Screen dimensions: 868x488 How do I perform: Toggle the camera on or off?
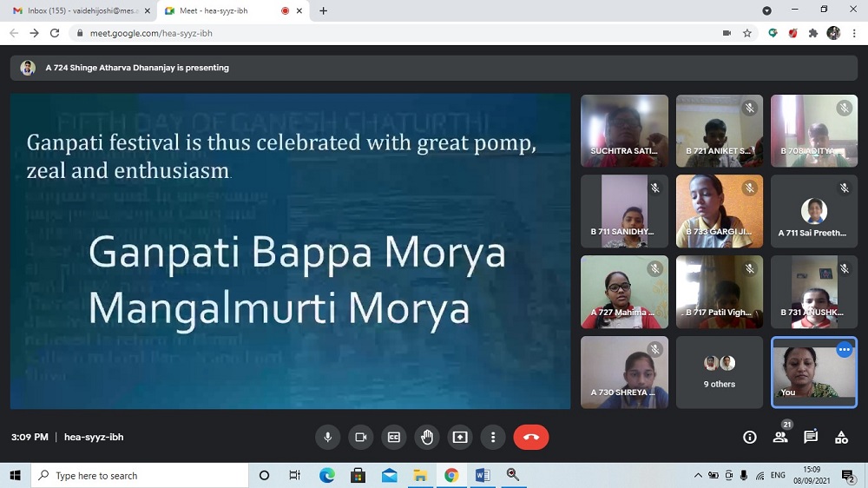(361, 437)
